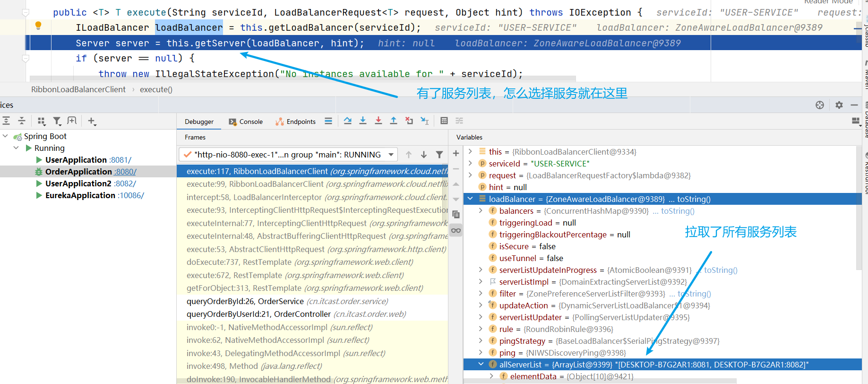
Task: Toggle the services filter funnel button
Action: [57, 121]
